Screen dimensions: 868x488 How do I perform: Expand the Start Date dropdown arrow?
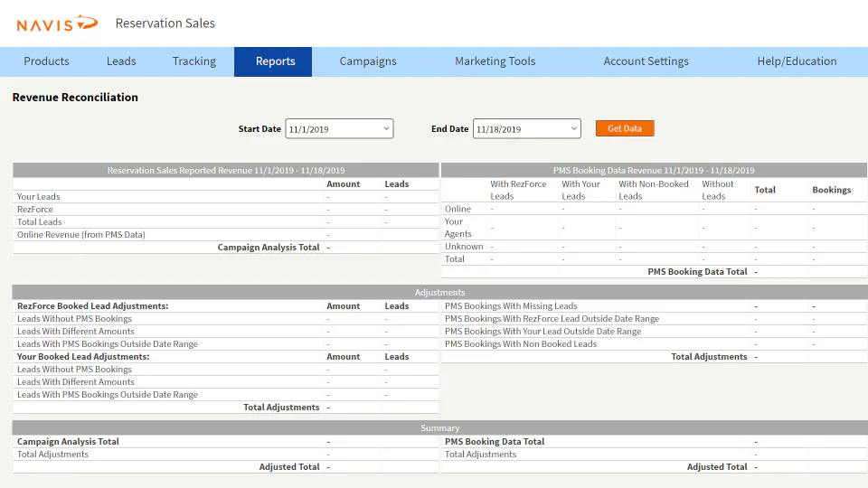point(386,128)
